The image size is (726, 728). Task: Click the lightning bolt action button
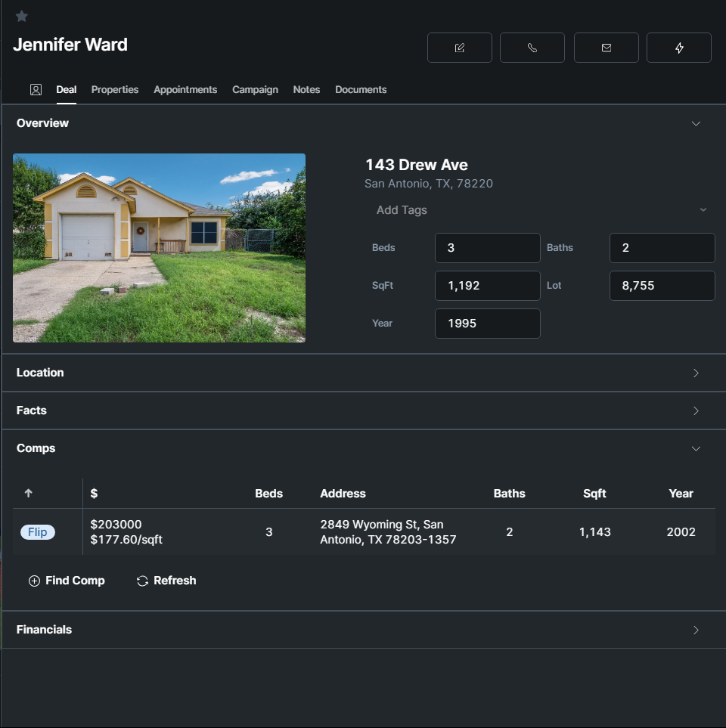[x=679, y=48]
